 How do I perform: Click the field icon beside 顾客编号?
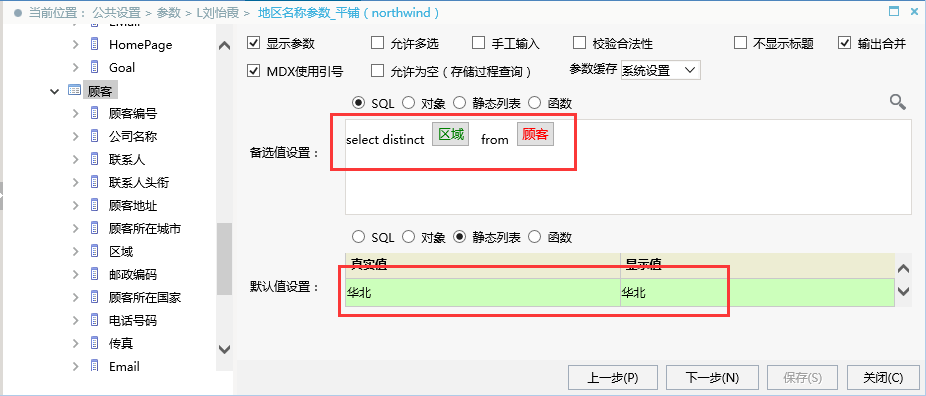click(94, 113)
